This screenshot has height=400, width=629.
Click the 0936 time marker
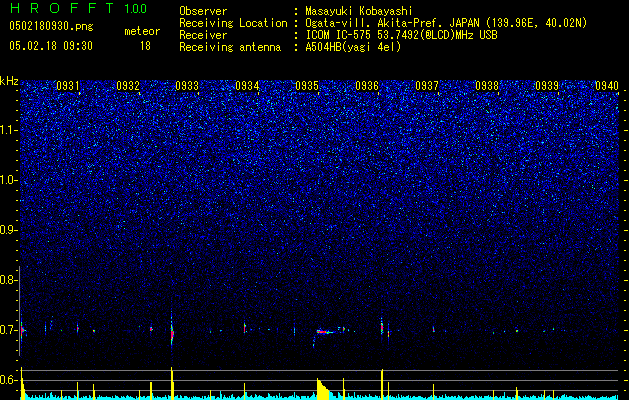(367, 86)
